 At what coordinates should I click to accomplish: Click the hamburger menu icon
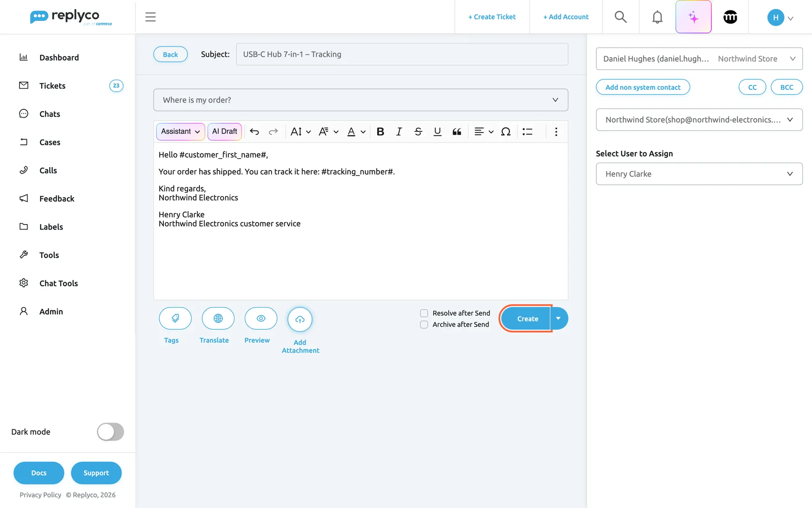click(x=150, y=17)
